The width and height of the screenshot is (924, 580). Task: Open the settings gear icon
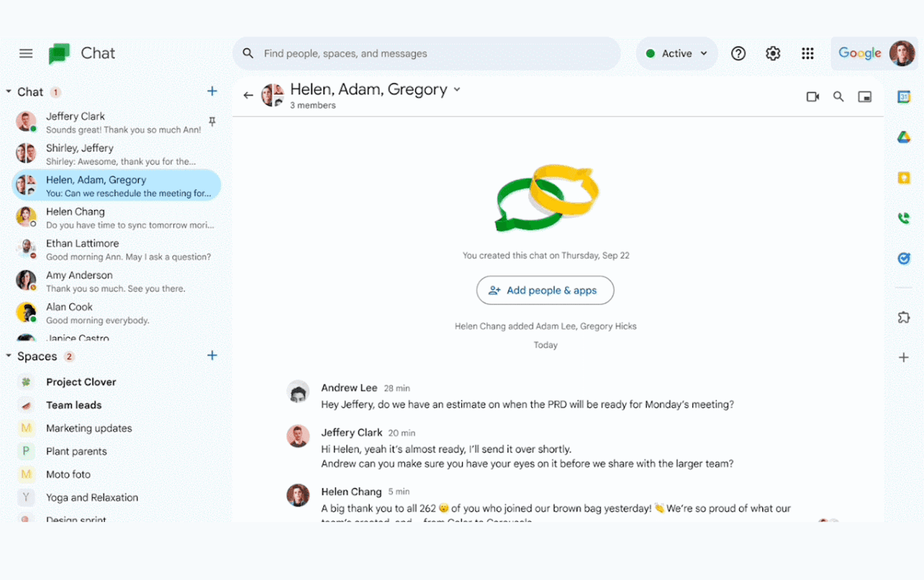(x=773, y=54)
